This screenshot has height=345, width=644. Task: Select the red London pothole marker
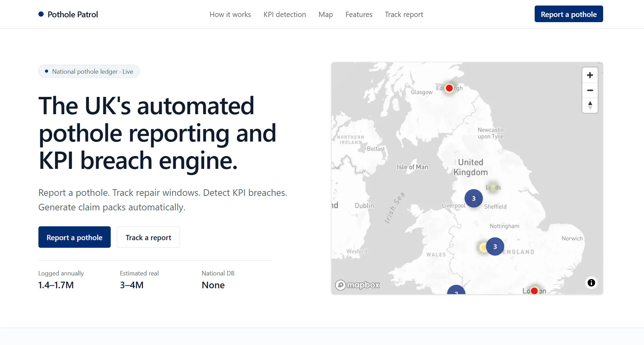point(534,291)
